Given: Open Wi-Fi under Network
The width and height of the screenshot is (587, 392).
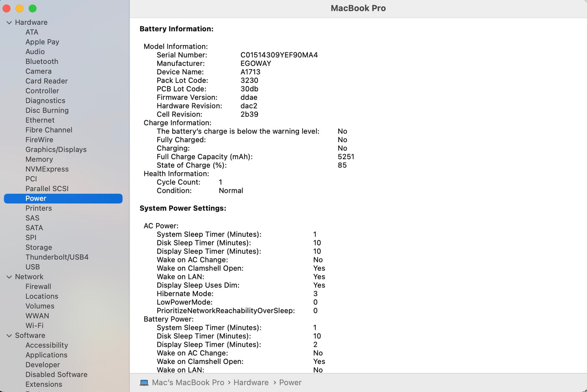Looking at the screenshot, I should pyautogui.click(x=34, y=326).
